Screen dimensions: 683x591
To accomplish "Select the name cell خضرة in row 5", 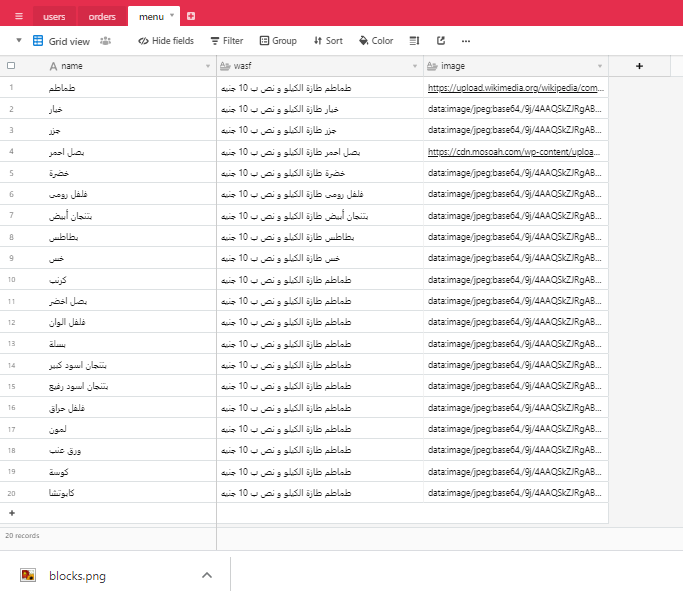I will pos(129,173).
